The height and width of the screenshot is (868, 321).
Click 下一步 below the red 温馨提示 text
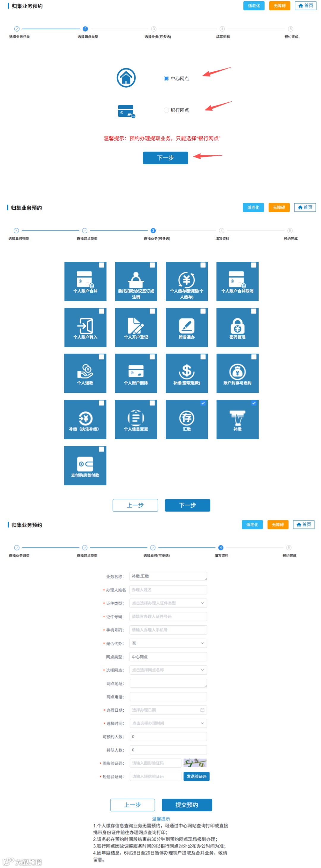point(165,158)
